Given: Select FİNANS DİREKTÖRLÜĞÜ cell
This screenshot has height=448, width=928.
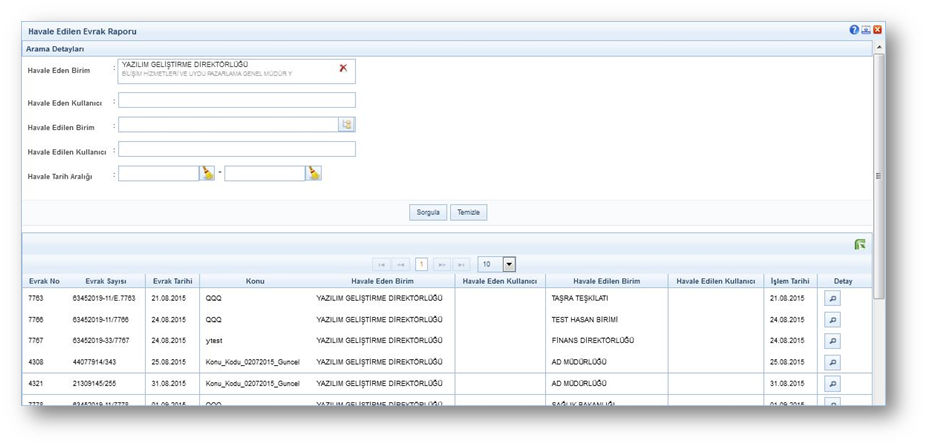Looking at the screenshot, I should click(x=592, y=341).
